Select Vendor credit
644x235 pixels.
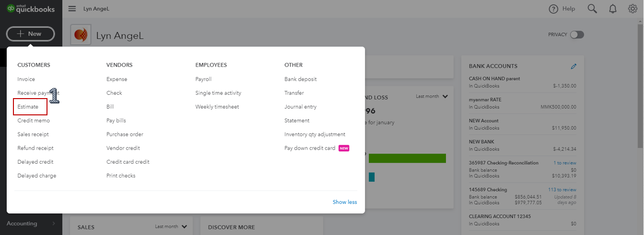123,148
